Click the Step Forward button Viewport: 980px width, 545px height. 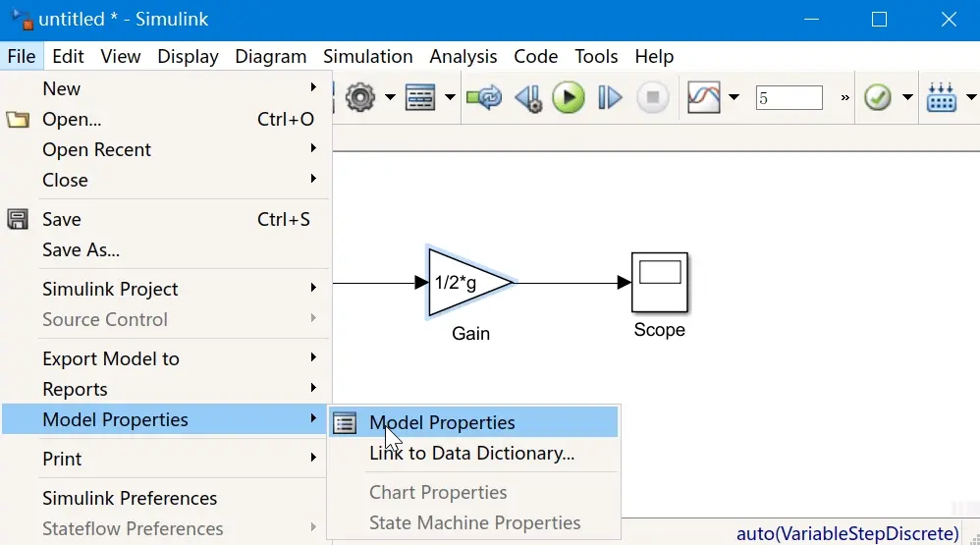tap(610, 97)
